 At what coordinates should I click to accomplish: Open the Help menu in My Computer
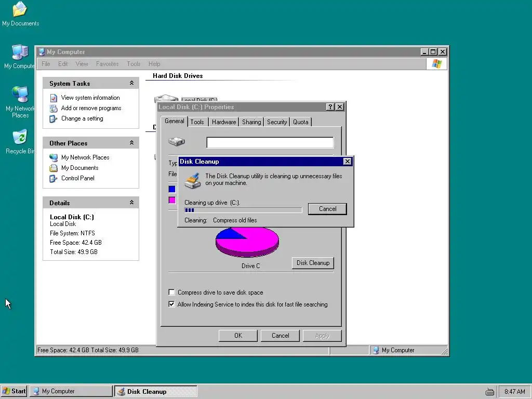point(154,64)
